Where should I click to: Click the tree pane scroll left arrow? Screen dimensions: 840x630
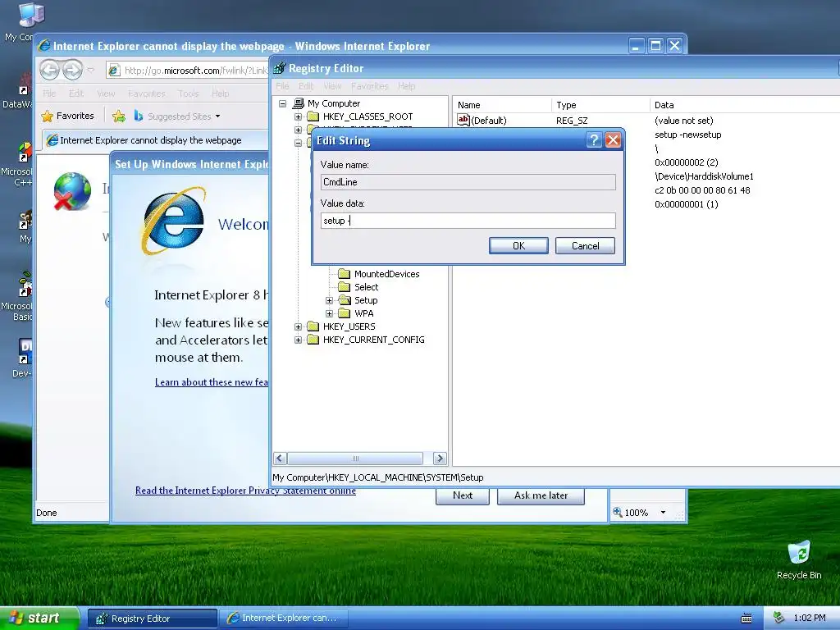280,459
